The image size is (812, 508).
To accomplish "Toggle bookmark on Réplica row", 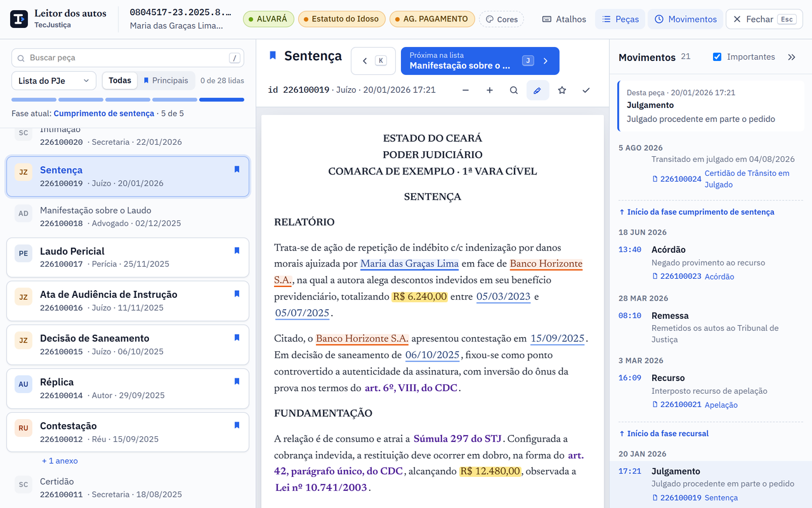I will pyautogui.click(x=237, y=382).
